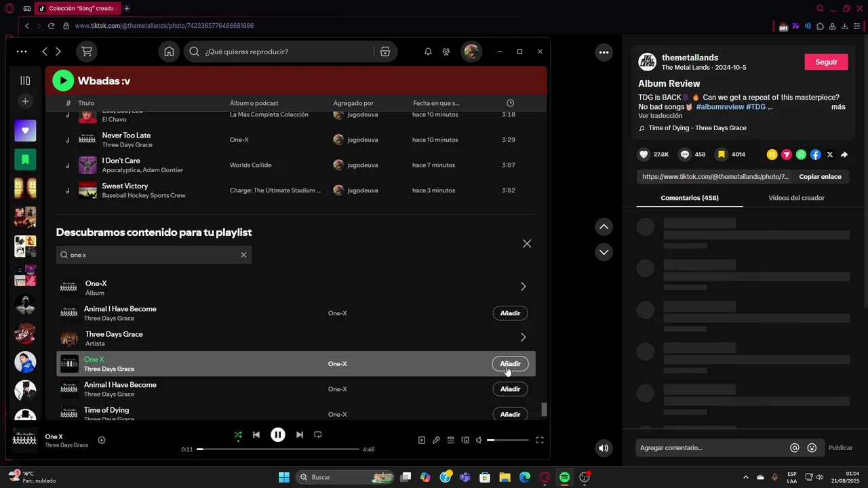This screenshot has width=868, height=488.
Task: Open the green bookmark Your Episodes item
Action: click(x=25, y=160)
